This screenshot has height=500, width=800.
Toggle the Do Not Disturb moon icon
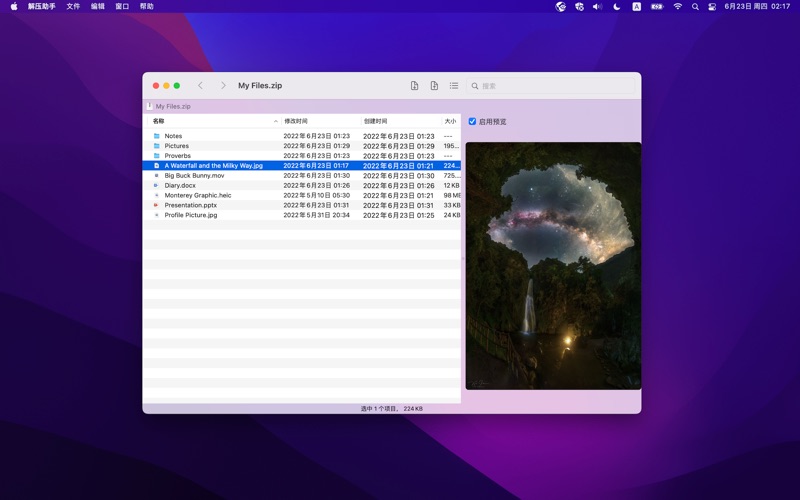coord(617,7)
